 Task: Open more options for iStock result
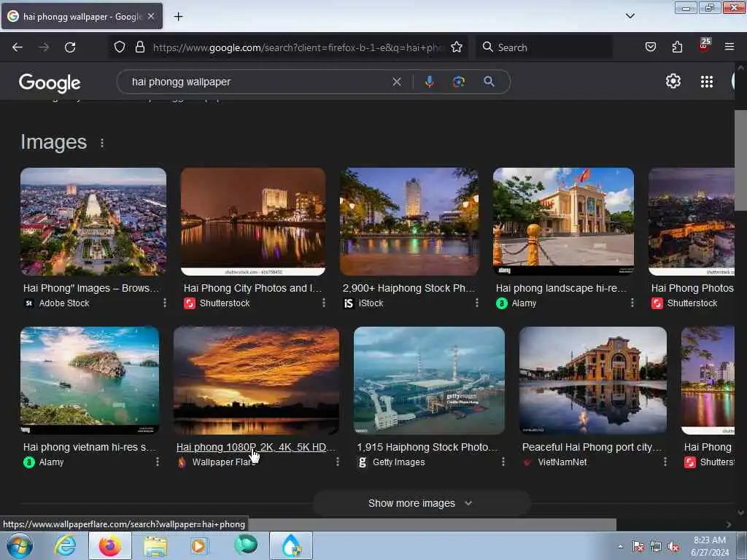coord(477,303)
